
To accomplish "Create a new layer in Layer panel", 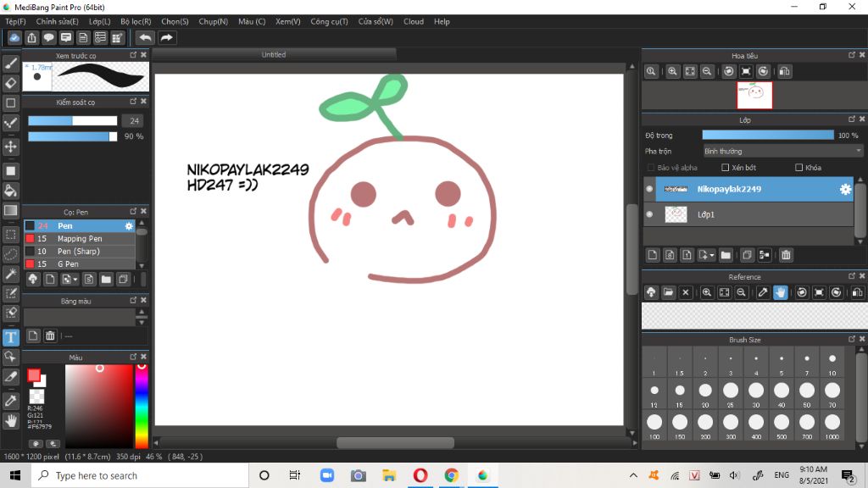I will pos(653,255).
